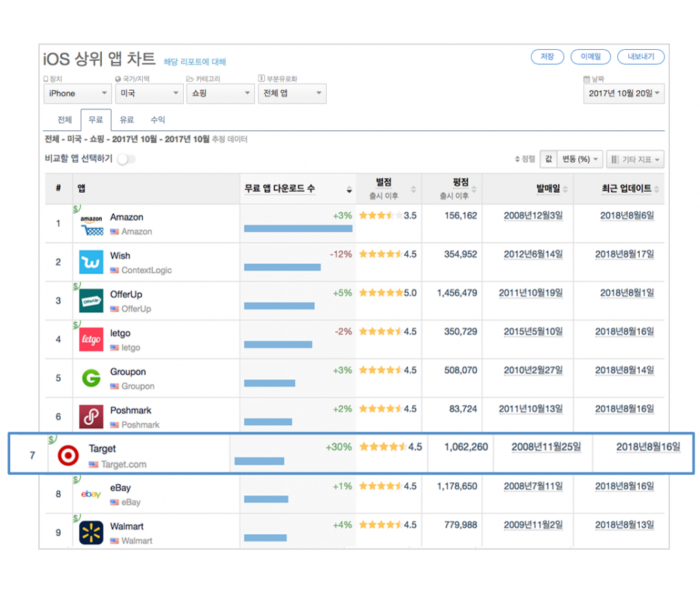Click the Poshmark app icon
700x597 pixels.
pyautogui.click(x=91, y=417)
